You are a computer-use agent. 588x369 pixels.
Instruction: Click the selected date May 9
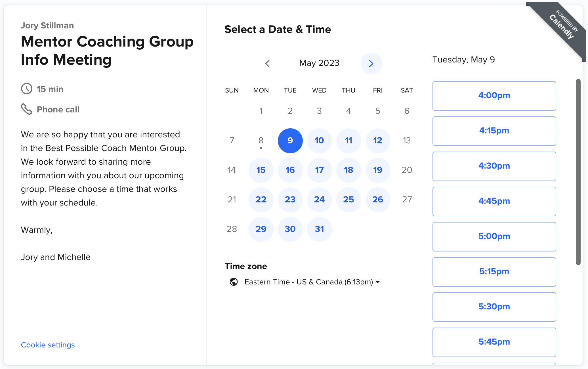[290, 141]
